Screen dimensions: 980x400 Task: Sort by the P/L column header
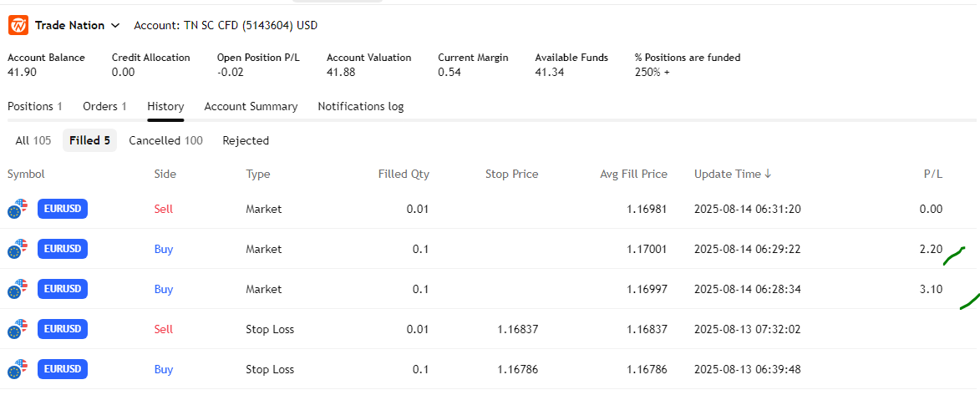pos(932,174)
